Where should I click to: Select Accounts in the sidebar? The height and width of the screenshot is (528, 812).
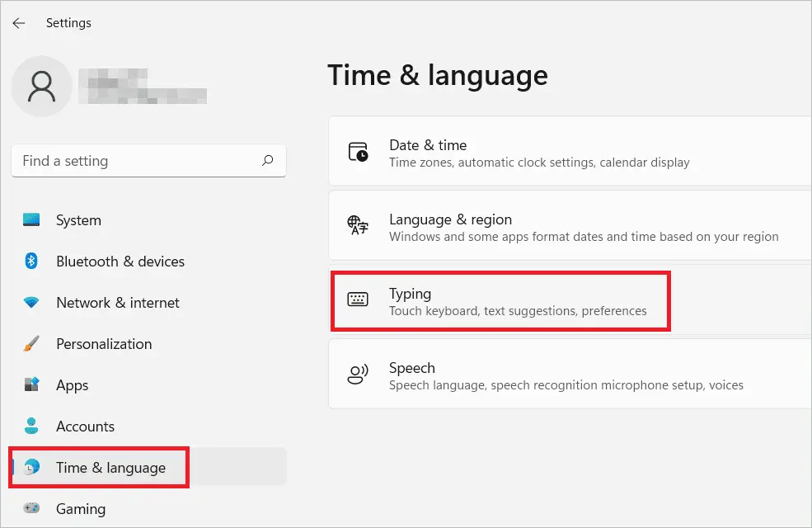pyautogui.click(x=85, y=427)
